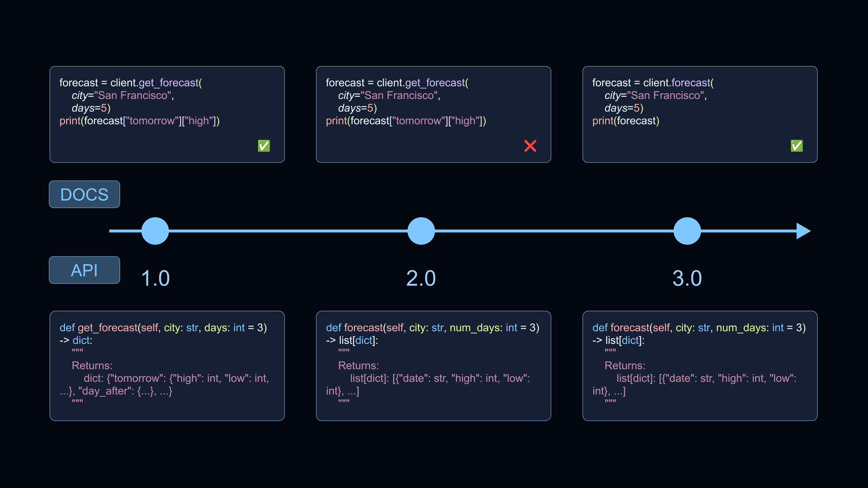
Task: Click the get_forecast function definition box
Action: [x=167, y=366]
